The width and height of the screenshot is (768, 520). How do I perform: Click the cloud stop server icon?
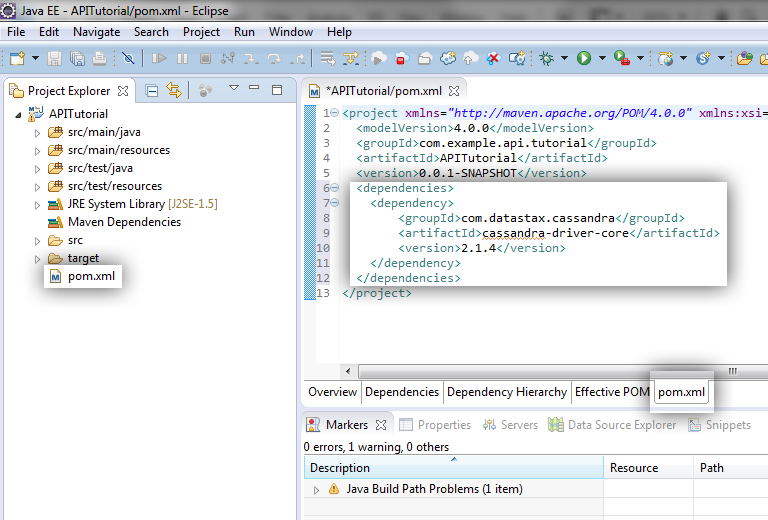[x=401, y=58]
